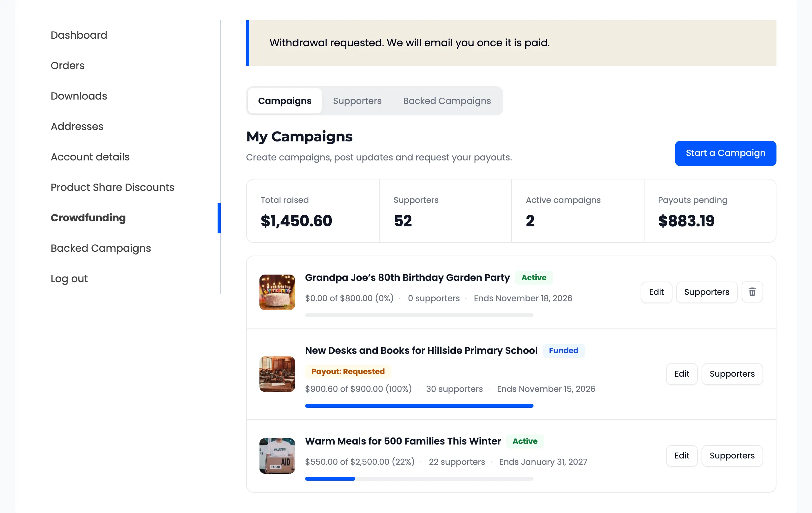The image size is (812, 513).
Task: Select the Payouts pending $883.19 value
Action: click(686, 221)
